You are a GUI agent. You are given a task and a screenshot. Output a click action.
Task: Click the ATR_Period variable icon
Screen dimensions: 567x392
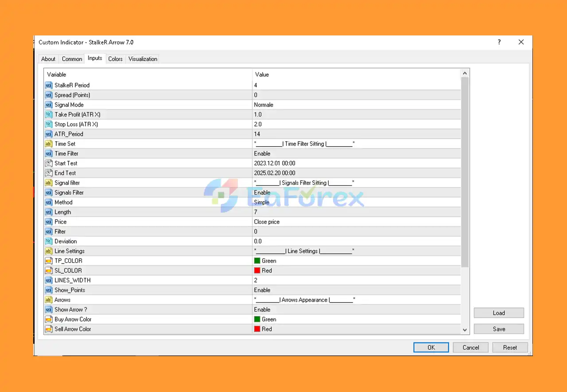coord(49,134)
